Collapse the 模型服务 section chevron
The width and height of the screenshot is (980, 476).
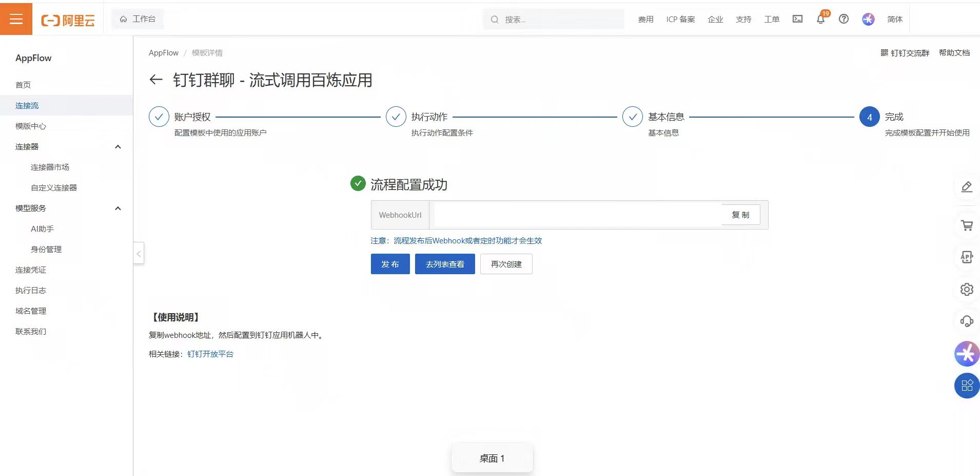point(118,208)
